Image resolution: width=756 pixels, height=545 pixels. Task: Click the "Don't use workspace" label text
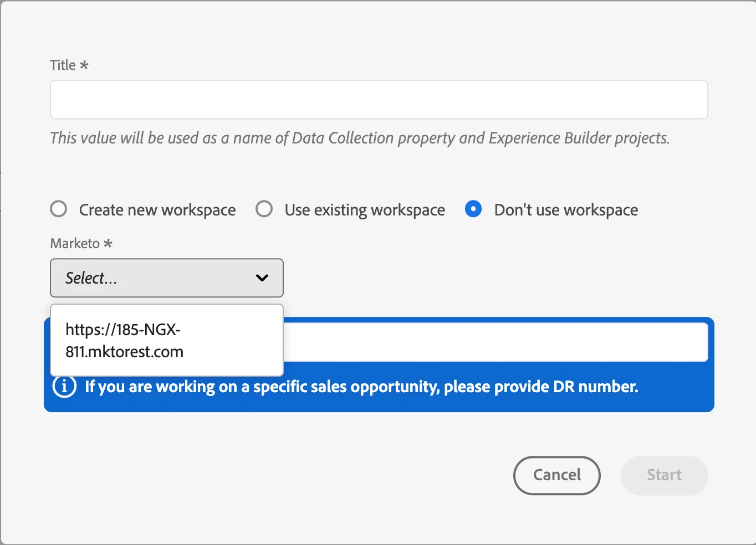566,210
